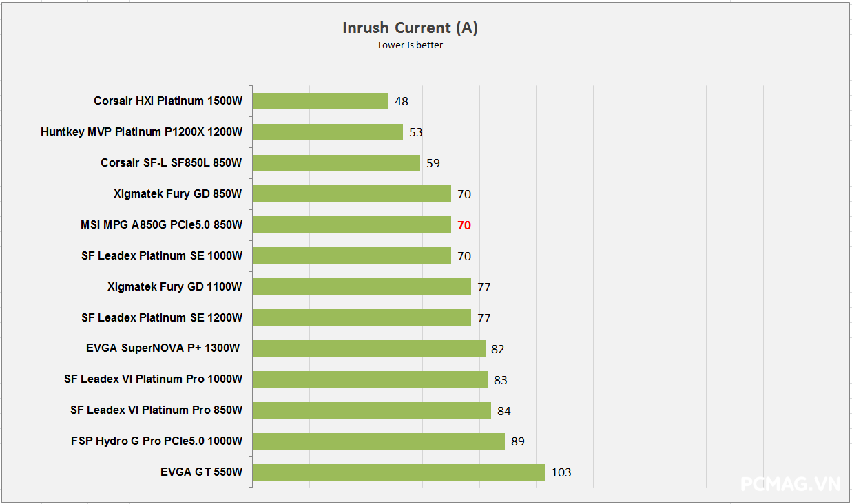Click the PCMAG.VN watermark

(790, 485)
